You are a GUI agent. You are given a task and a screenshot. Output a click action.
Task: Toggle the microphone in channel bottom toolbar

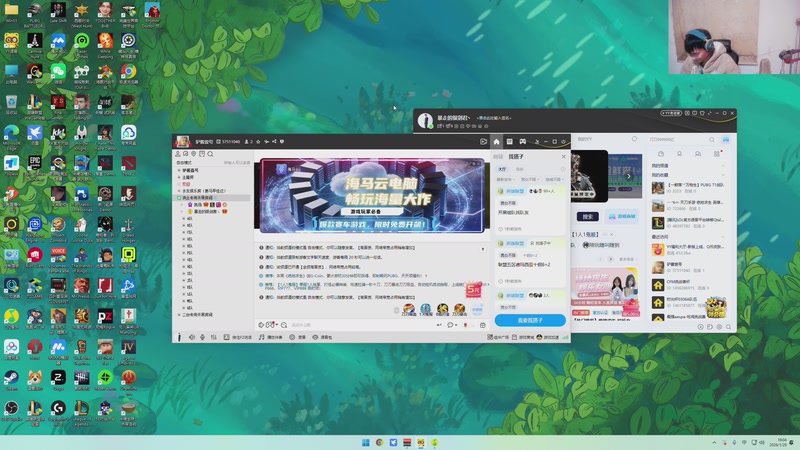pos(203,337)
